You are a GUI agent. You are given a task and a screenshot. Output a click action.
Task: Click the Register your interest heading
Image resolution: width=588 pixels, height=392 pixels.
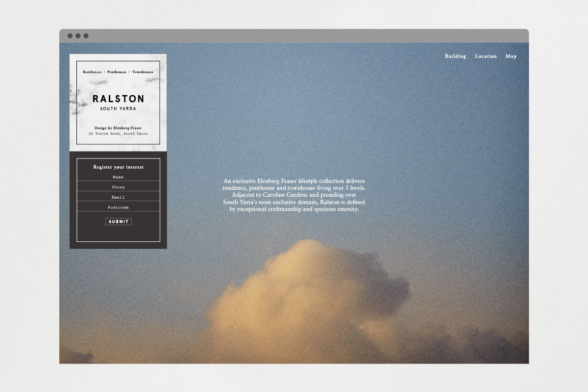coord(118,167)
